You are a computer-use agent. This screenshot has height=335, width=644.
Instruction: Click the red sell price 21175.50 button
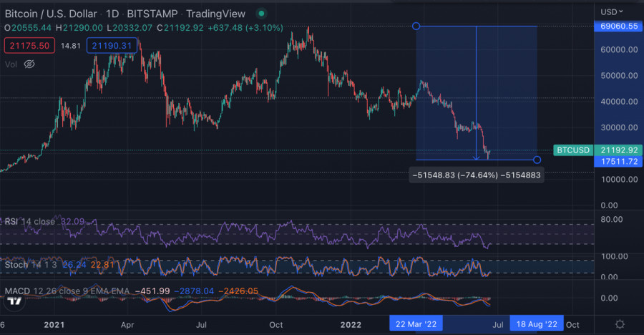pyautogui.click(x=29, y=46)
